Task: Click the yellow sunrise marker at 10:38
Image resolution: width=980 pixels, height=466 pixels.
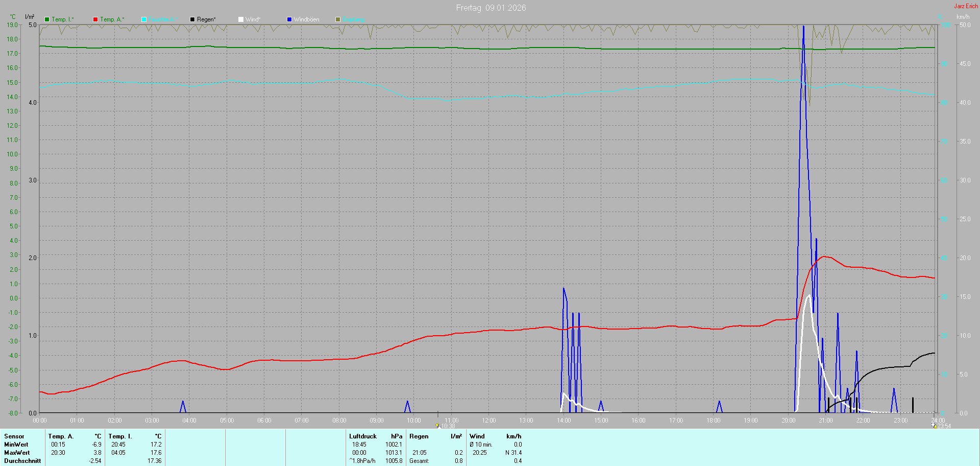Action: [437, 425]
